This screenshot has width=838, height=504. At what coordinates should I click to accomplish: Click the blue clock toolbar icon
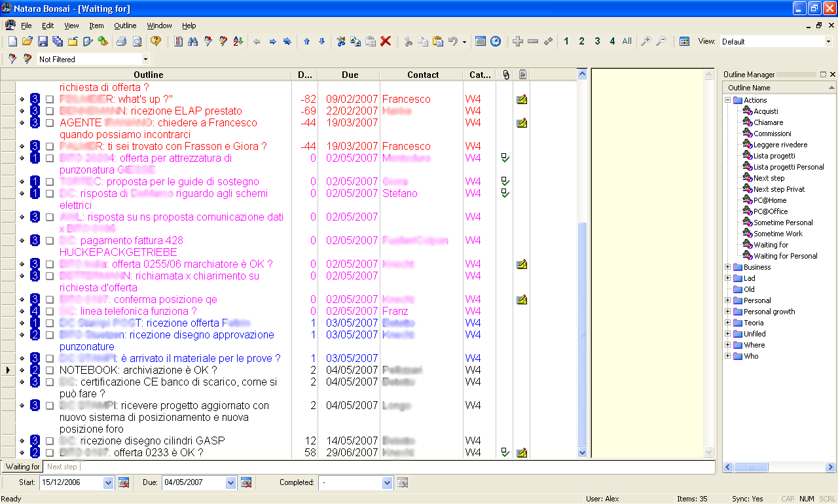pos(496,41)
